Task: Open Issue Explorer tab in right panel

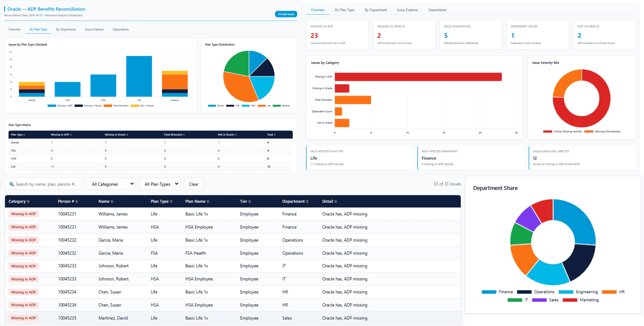Action: pyautogui.click(x=408, y=10)
